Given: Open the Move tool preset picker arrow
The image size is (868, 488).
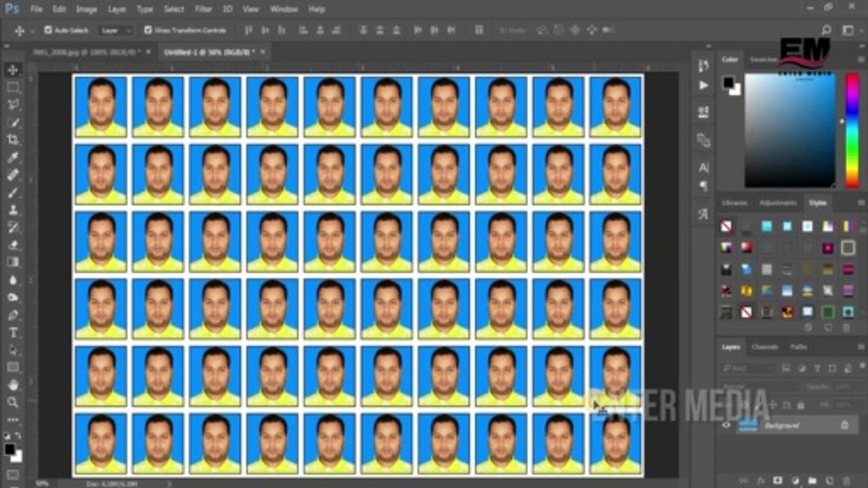Looking at the screenshot, I should [31, 30].
